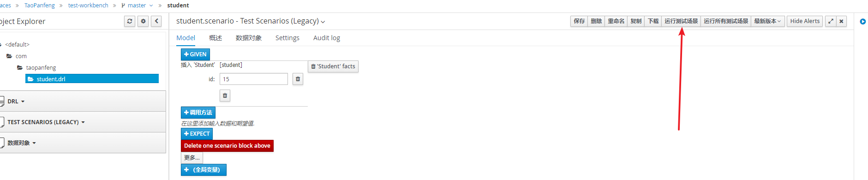Click 运行测试场景 run button
Image resolution: width=868 pixels, height=180 pixels.
[x=681, y=21]
